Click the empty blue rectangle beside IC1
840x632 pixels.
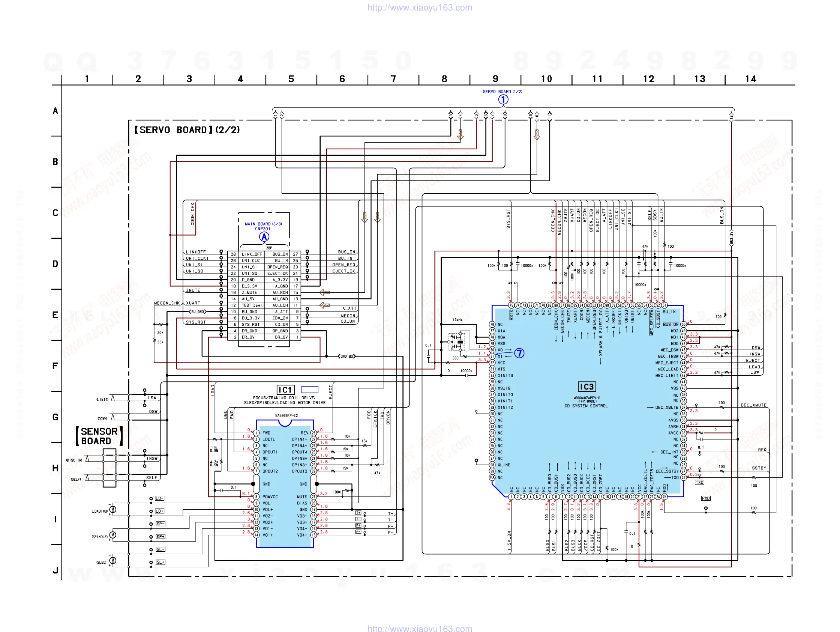pyautogui.click(x=309, y=389)
